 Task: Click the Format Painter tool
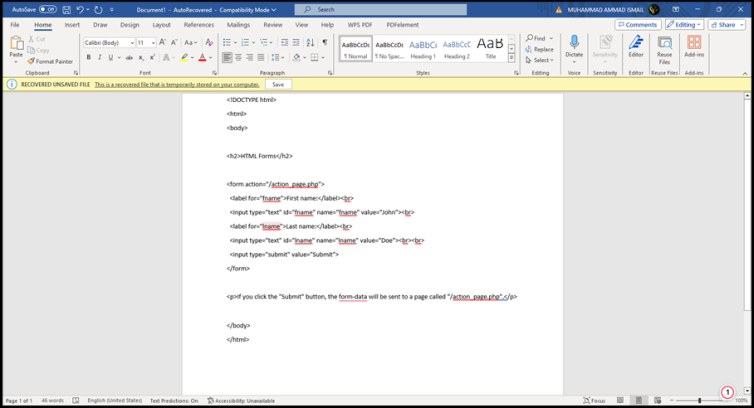[x=51, y=61]
